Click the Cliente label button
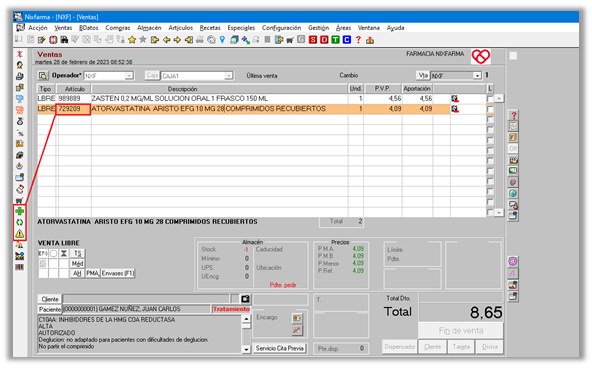This screenshot has width=592, height=368. click(x=50, y=299)
